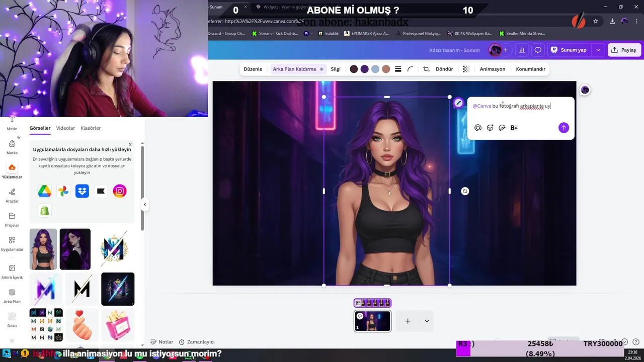
Task: Add an emoji to the comment
Action: (x=490, y=128)
